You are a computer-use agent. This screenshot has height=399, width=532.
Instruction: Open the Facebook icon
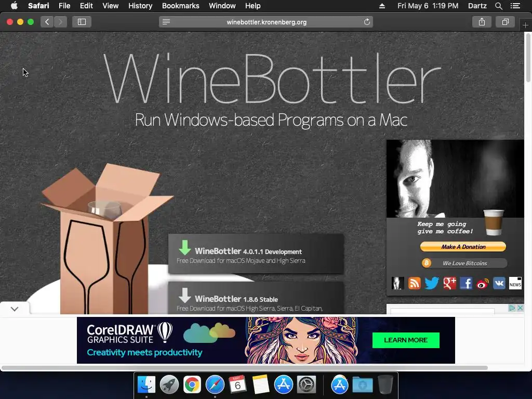pyautogui.click(x=466, y=283)
